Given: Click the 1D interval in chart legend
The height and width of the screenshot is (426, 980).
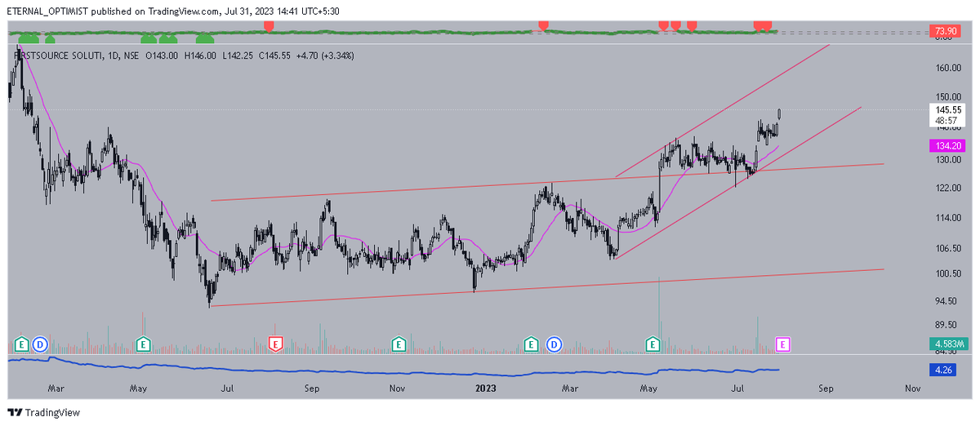Looking at the screenshot, I should point(113,55).
